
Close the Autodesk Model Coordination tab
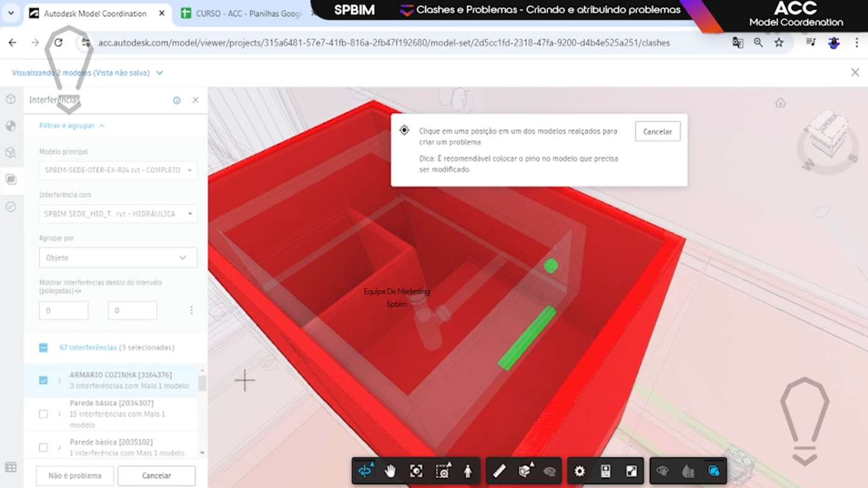point(162,13)
